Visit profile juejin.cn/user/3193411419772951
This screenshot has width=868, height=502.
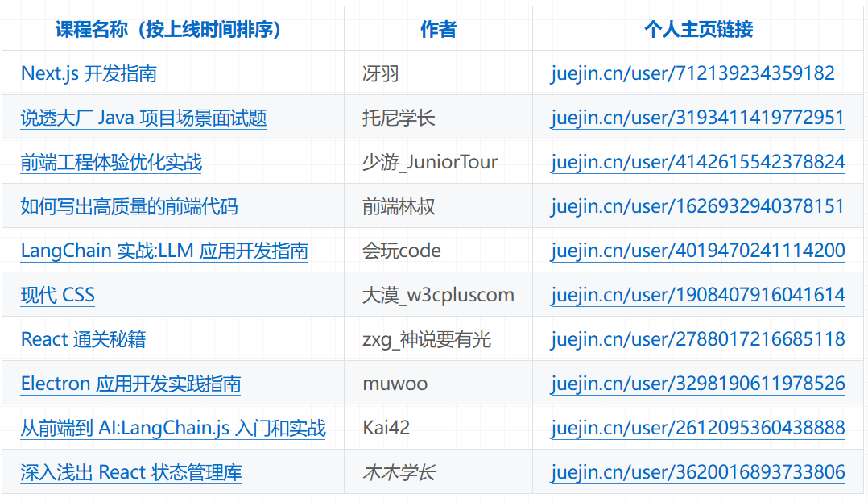pos(697,118)
